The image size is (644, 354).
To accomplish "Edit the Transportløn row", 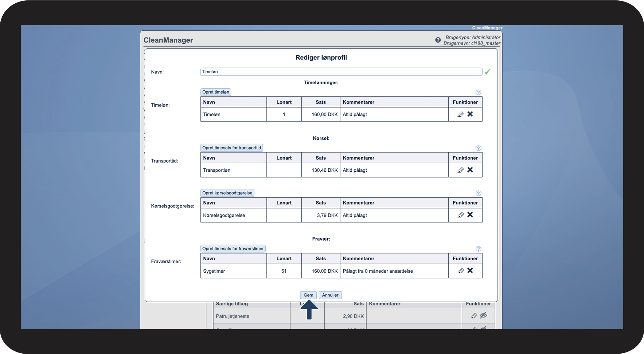I will (461, 170).
